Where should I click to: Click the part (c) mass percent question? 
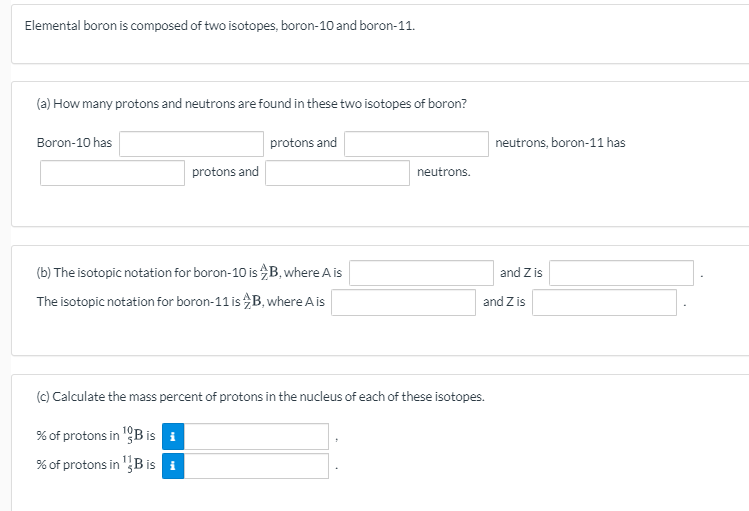point(260,397)
